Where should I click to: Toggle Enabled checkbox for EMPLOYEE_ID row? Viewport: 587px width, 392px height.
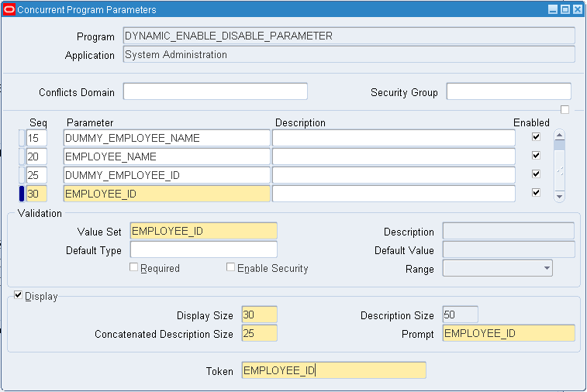(536, 193)
